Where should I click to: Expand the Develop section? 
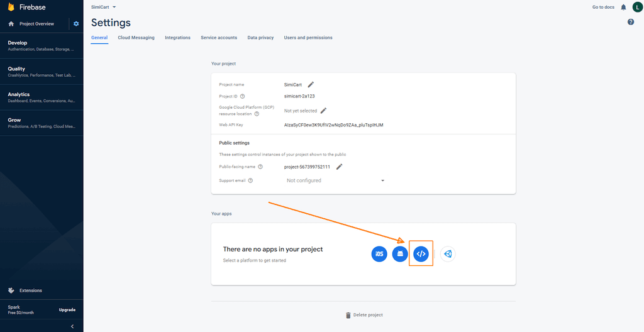pyautogui.click(x=42, y=46)
